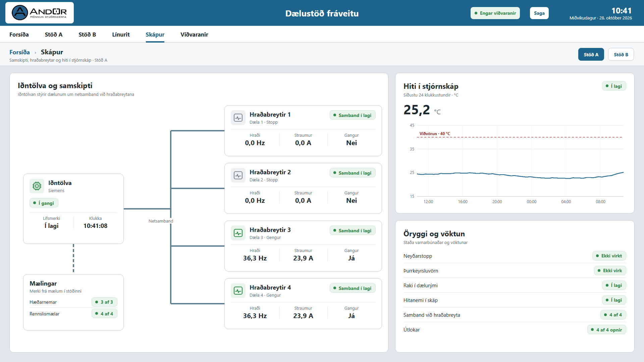Screen dimensions: 644x362
Task: Click Hraðabreytir 3 drive icon
Action: coord(238,233)
